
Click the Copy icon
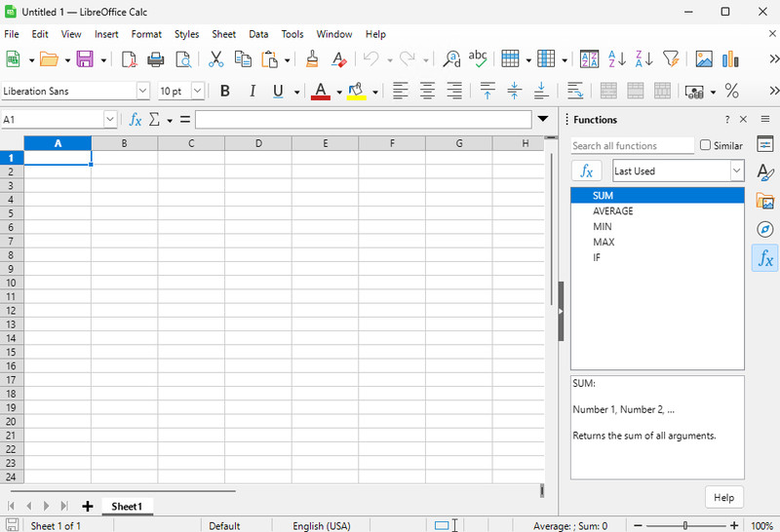[243, 59]
